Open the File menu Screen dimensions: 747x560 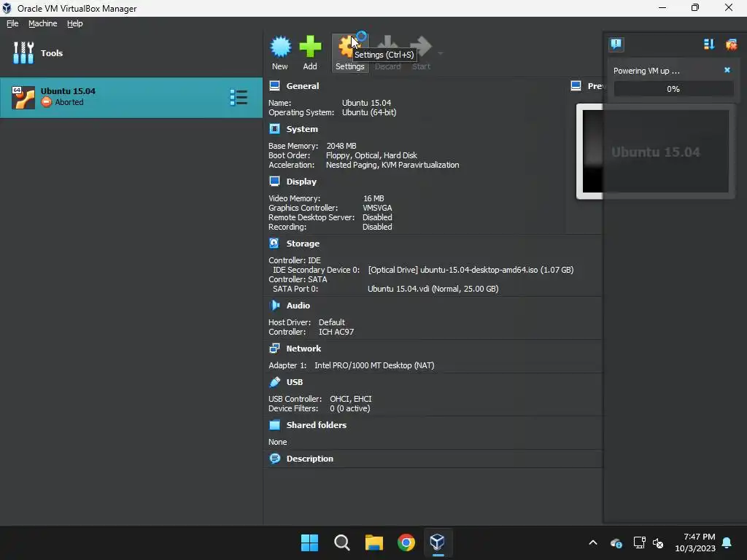point(12,23)
